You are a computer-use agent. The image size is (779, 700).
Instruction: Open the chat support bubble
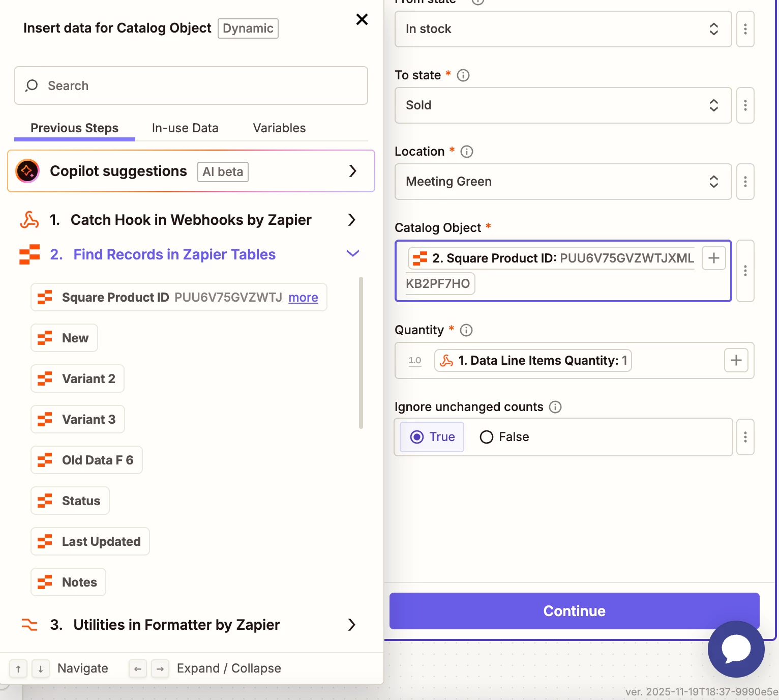click(736, 649)
